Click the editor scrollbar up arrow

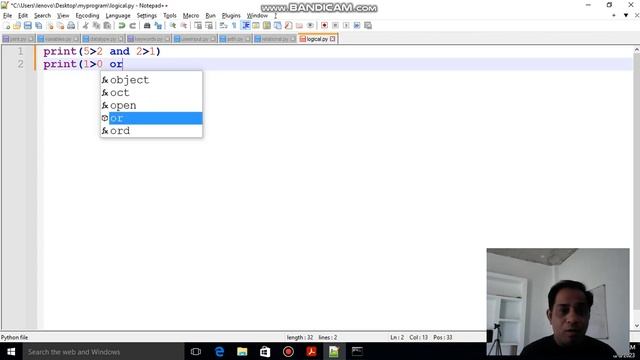pos(636,50)
